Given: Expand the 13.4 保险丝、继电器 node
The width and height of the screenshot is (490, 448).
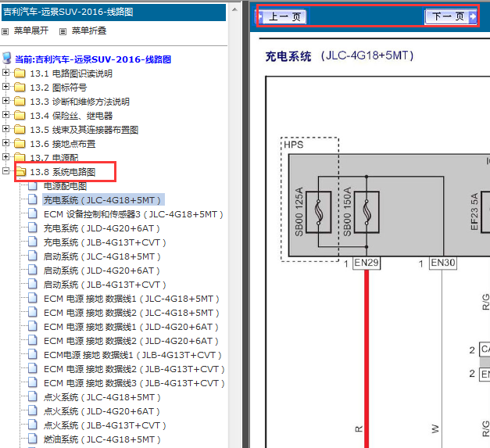Looking at the screenshot, I should tap(5, 115).
